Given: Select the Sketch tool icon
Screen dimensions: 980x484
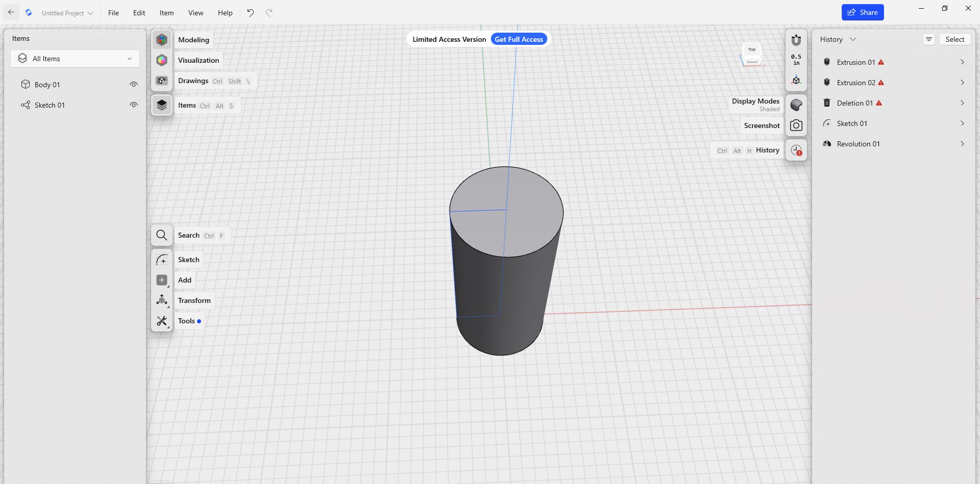Looking at the screenshot, I should 162,260.
